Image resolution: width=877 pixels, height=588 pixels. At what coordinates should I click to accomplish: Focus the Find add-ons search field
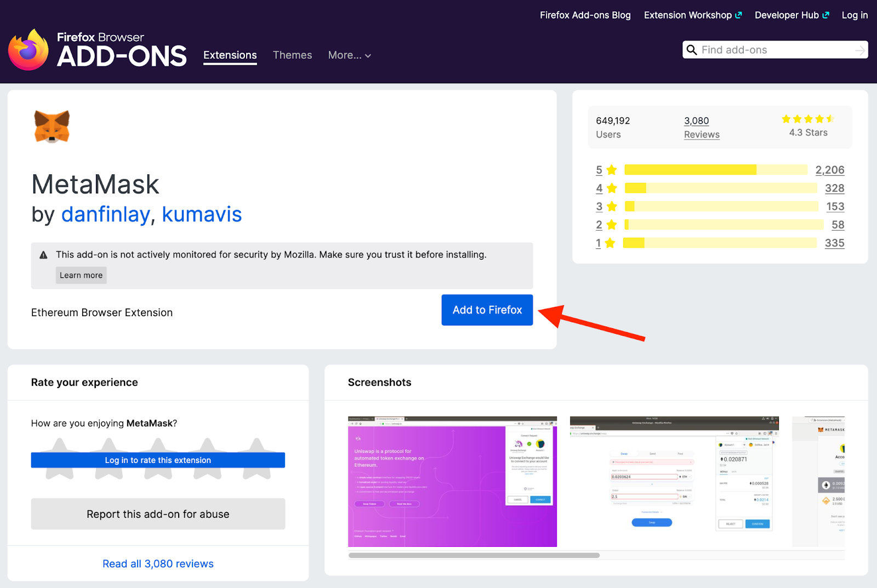[775, 50]
